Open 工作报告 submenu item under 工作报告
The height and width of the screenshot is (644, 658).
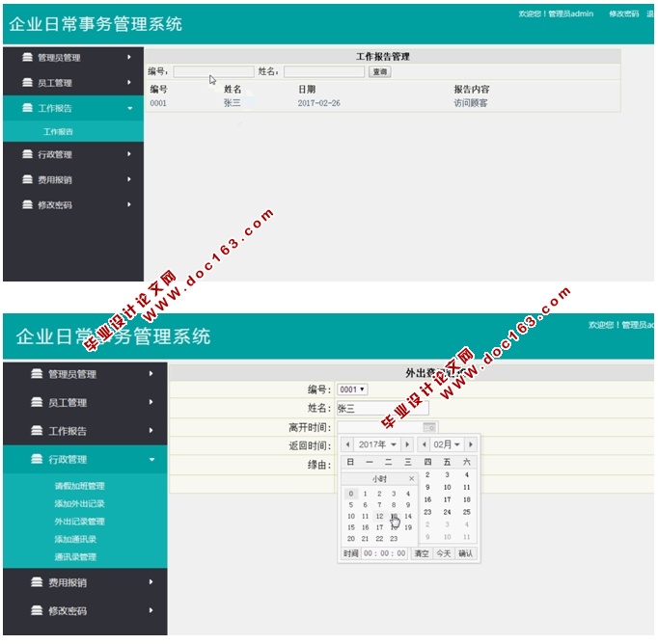(x=58, y=131)
